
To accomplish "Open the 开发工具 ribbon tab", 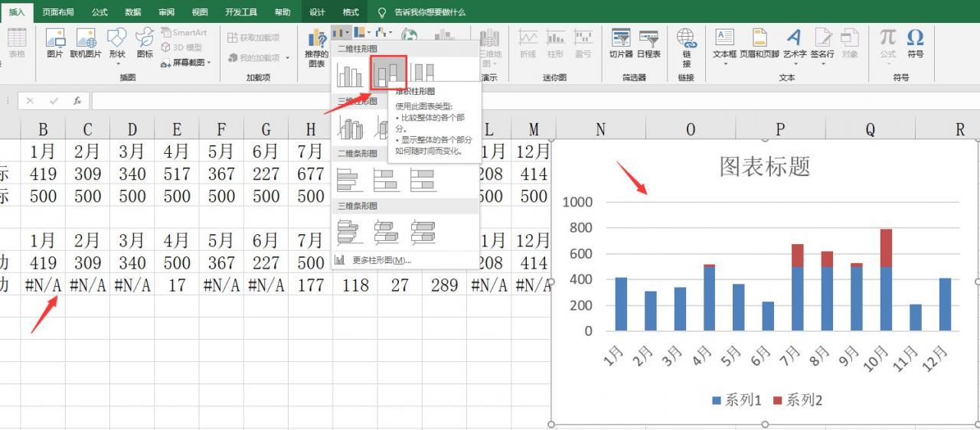I will click(x=241, y=12).
